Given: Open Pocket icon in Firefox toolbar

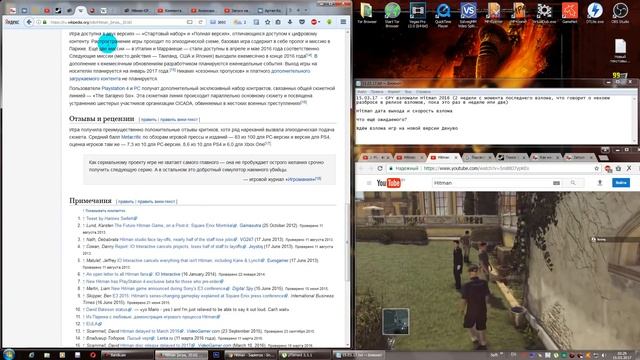Looking at the screenshot, I should pyautogui.click(x=302, y=22).
